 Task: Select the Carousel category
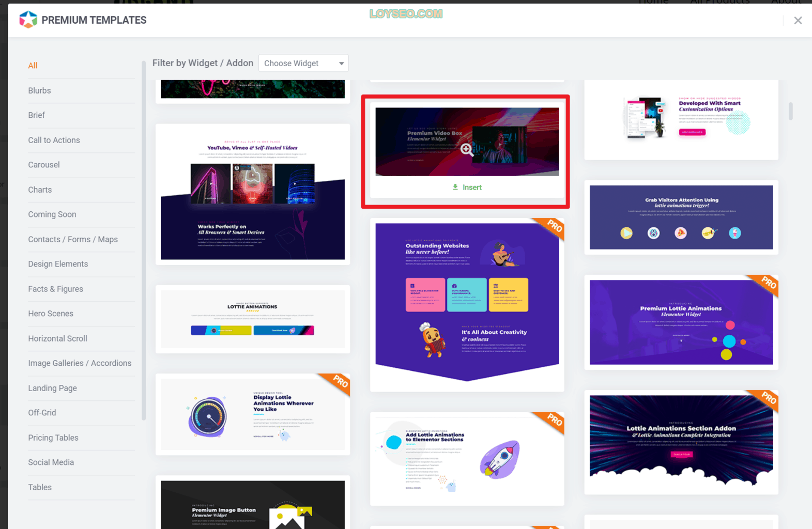pyautogui.click(x=44, y=165)
